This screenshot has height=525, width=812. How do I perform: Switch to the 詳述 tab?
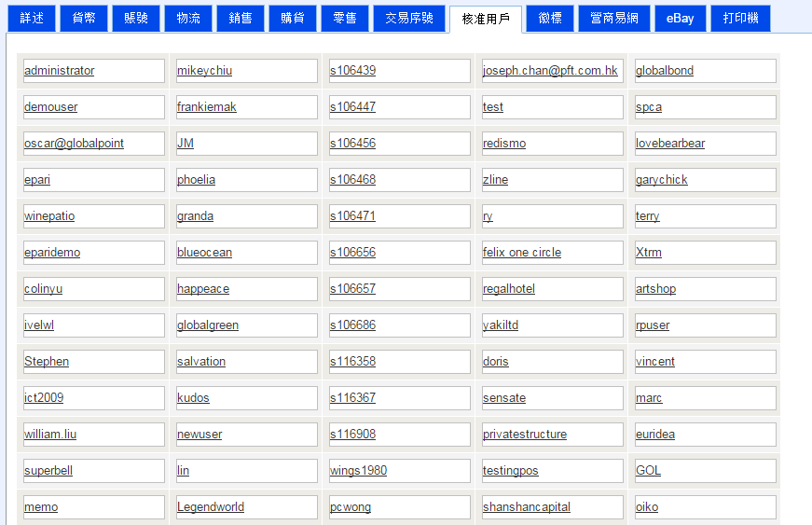click(32, 18)
